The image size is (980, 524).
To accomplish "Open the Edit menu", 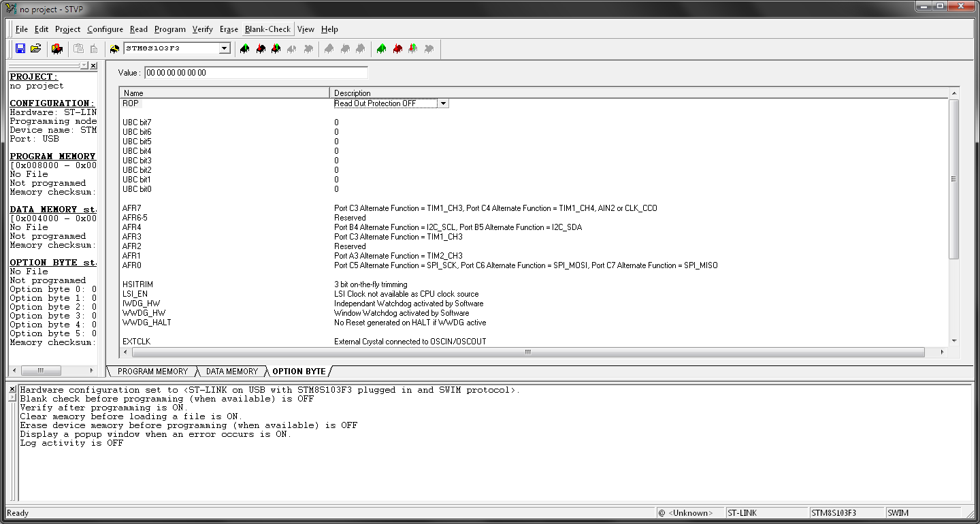I will tap(42, 29).
